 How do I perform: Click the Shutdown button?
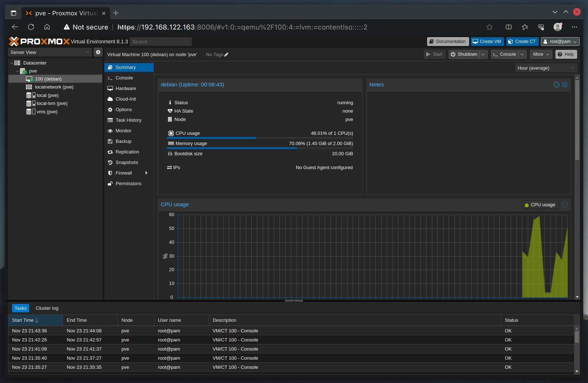(464, 54)
